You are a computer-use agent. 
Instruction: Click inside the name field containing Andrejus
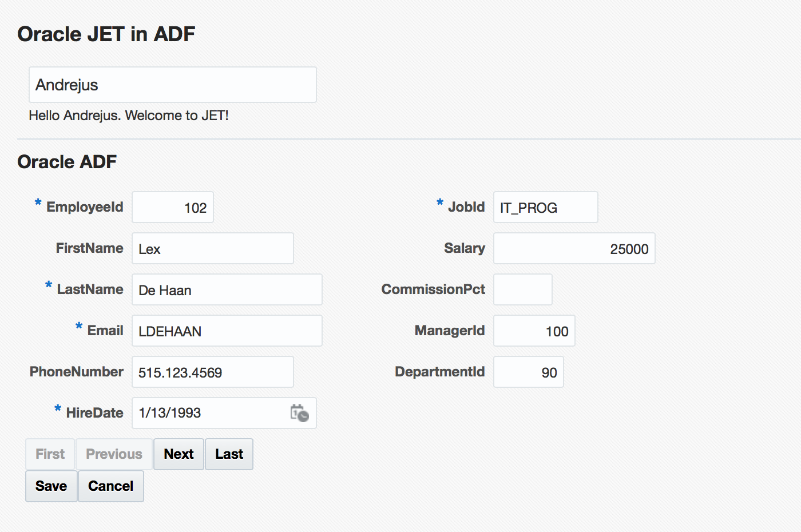coord(172,85)
